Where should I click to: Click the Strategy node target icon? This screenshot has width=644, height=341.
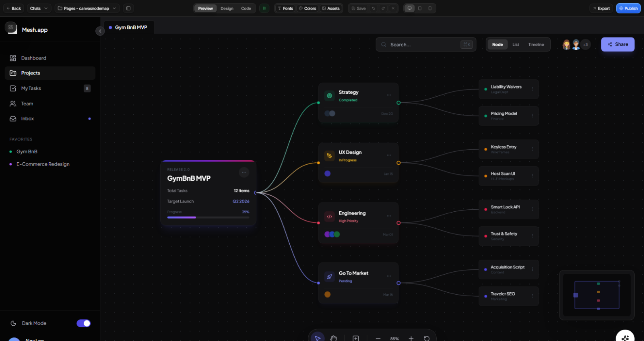pyautogui.click(x=329, y=95)
